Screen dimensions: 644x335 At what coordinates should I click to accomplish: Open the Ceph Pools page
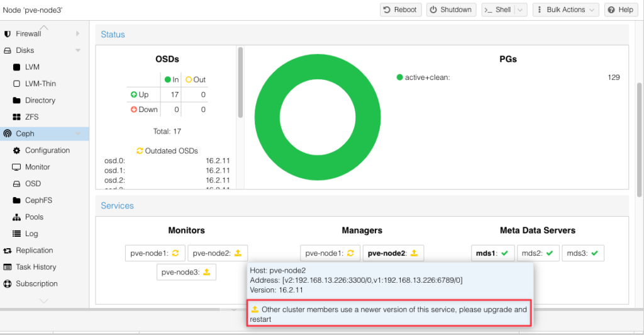pos(45,217)
